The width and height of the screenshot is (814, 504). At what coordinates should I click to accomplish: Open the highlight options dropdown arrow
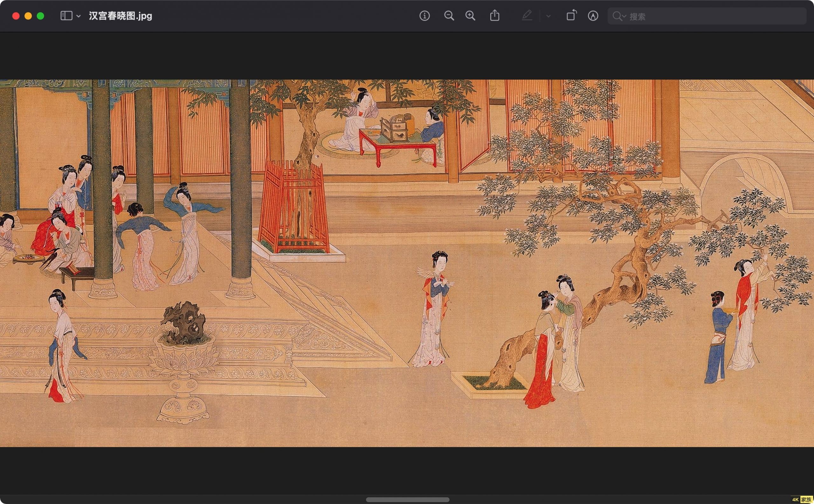tap(548, 16)
